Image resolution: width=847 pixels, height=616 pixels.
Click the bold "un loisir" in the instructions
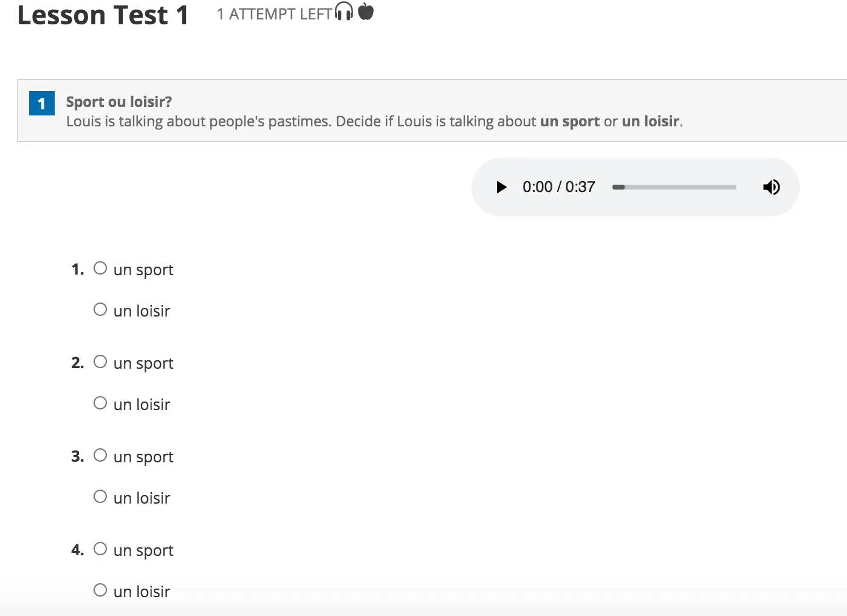point(650,121)
